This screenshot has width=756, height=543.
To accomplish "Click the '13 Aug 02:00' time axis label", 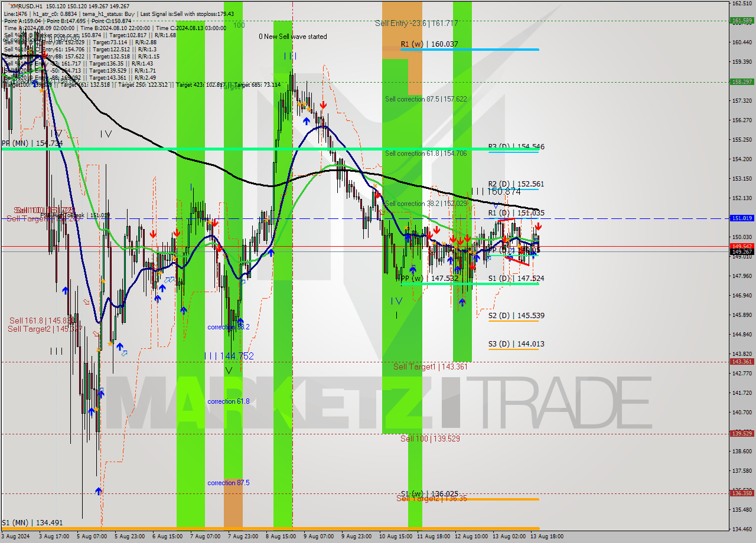I will click(509, 537).
